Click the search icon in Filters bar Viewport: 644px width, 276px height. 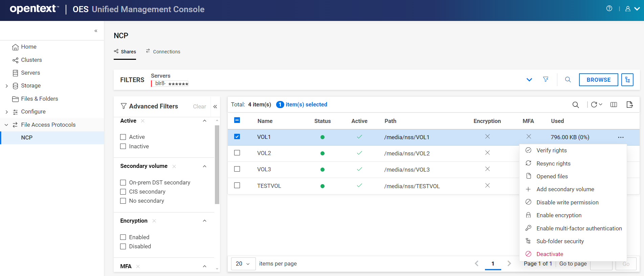(x=568, y=80)
